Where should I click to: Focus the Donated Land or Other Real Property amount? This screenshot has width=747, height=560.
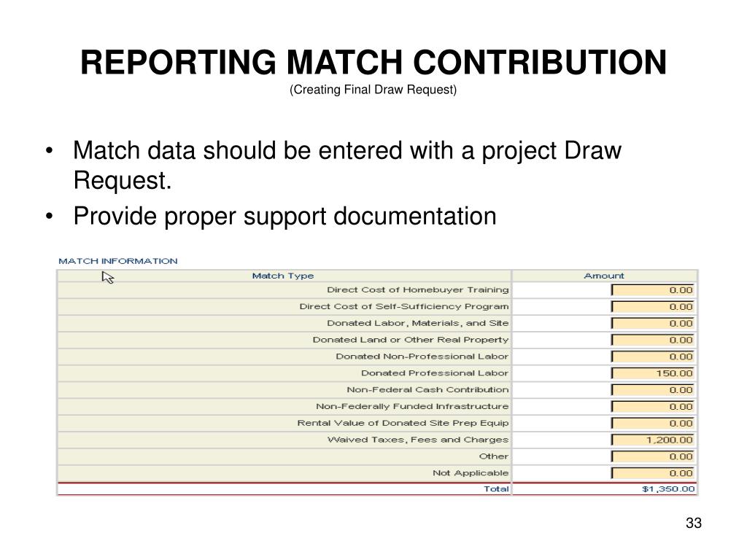tap(653, 340)
